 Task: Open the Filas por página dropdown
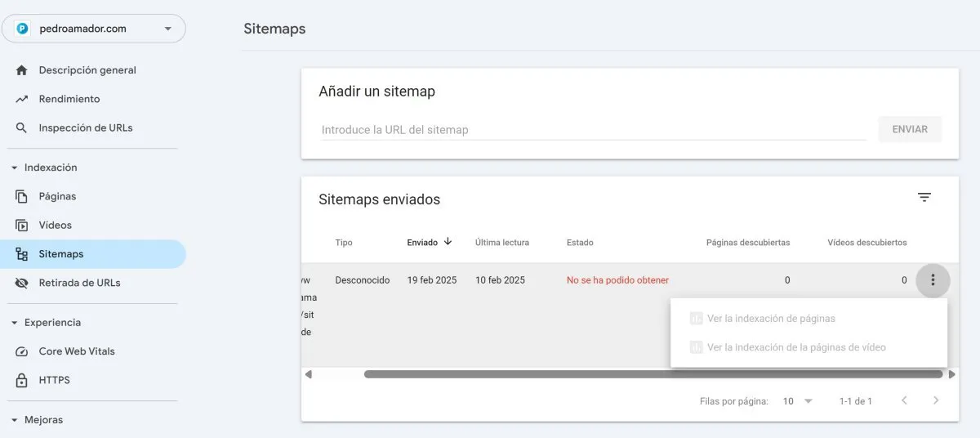click(798, 401)
